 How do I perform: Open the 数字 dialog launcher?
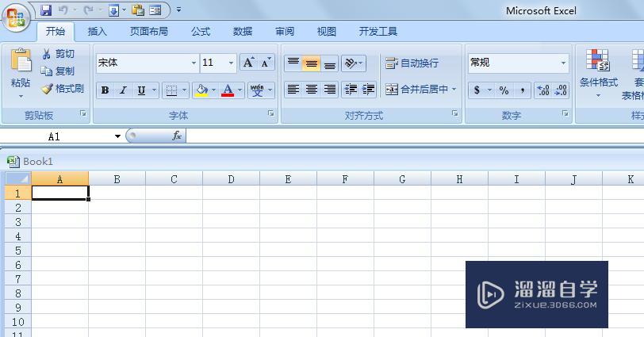coord(565,113)
